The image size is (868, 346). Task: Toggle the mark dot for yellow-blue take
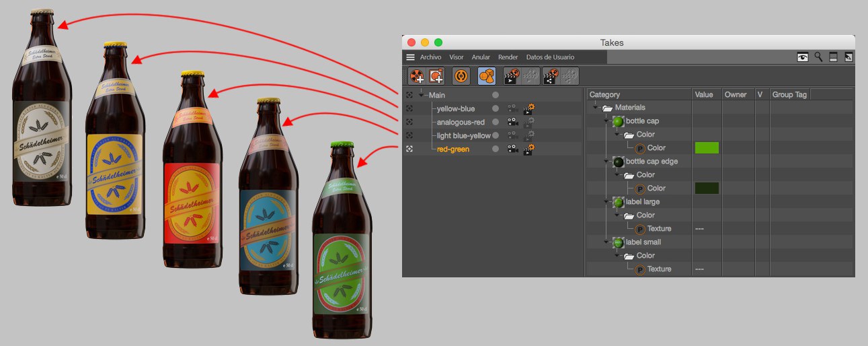coord(496,108)
